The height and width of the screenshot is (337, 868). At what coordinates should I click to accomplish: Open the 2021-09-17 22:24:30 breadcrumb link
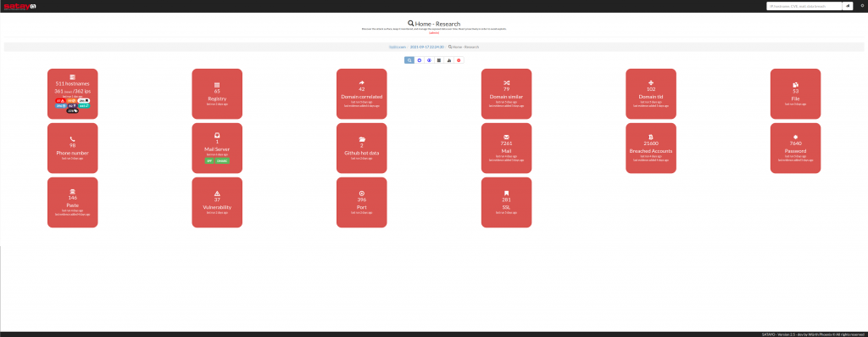point(427,48)
